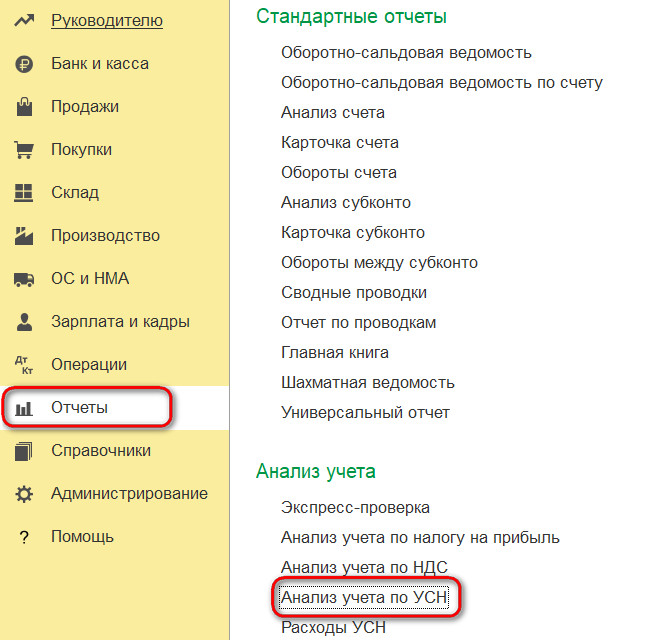The height and width of the screenshot is (640, 649).
Task: Open the Администрирование section
Action: tap(130, 494)
